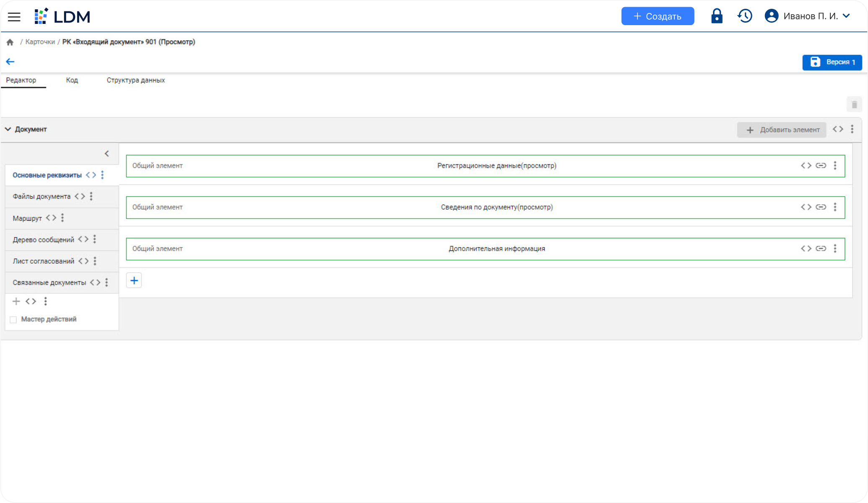The width and height of the screenshot is (868, 503).
Task: Switch to the Код tab
Action: tap(72, 80)
